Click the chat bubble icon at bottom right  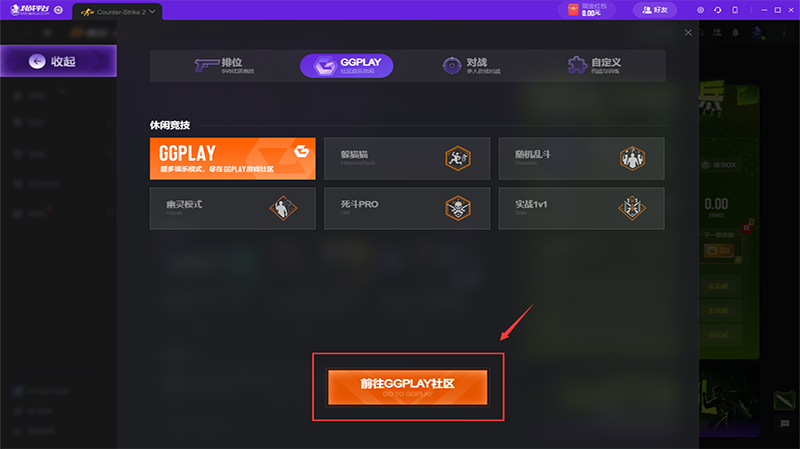[x=785, y=423]
